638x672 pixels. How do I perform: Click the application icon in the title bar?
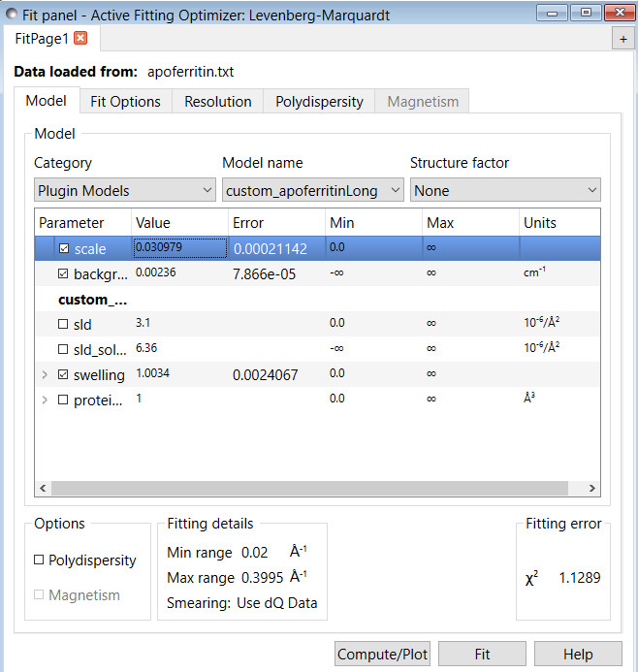(13, 13)
